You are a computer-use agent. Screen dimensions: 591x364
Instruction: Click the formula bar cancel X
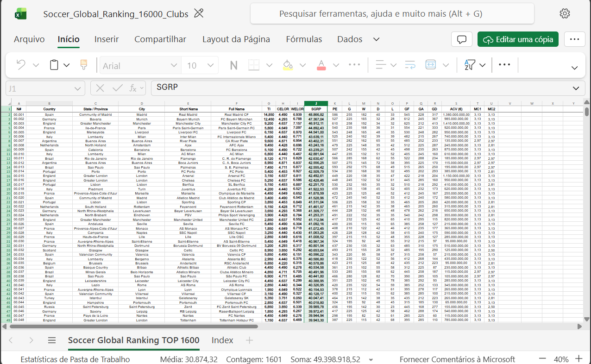[101, 88]
